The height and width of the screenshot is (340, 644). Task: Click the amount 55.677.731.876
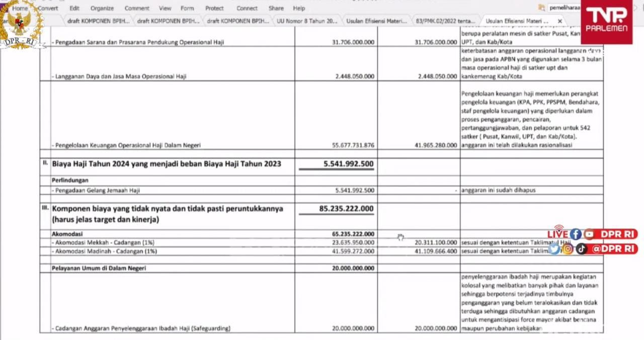click(x=353, y=145)
